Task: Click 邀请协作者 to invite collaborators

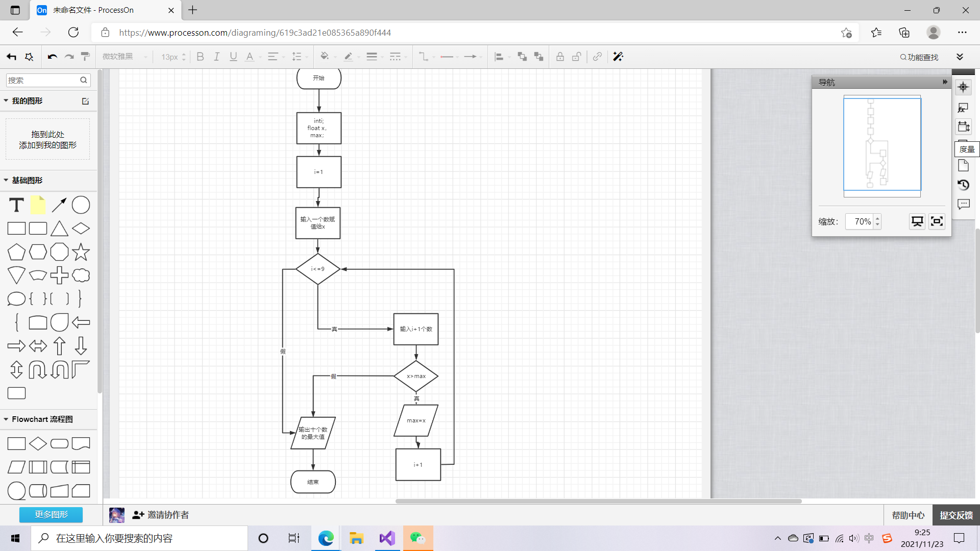Action: [x=168, y=515]
